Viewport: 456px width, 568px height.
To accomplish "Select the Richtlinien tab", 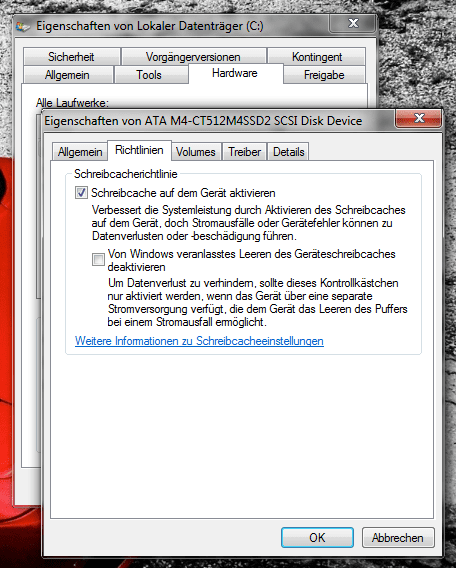I will [x=139, y=150].
